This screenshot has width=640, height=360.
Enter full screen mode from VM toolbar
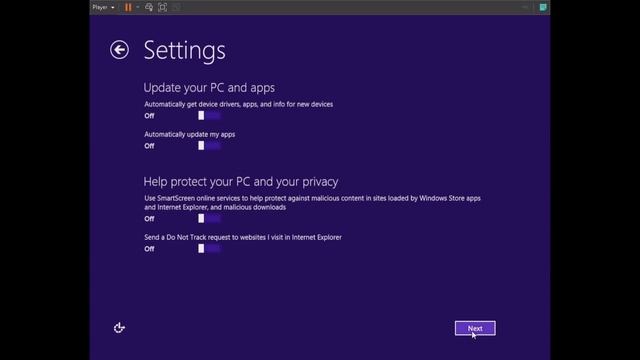click(x=162, y=7)
